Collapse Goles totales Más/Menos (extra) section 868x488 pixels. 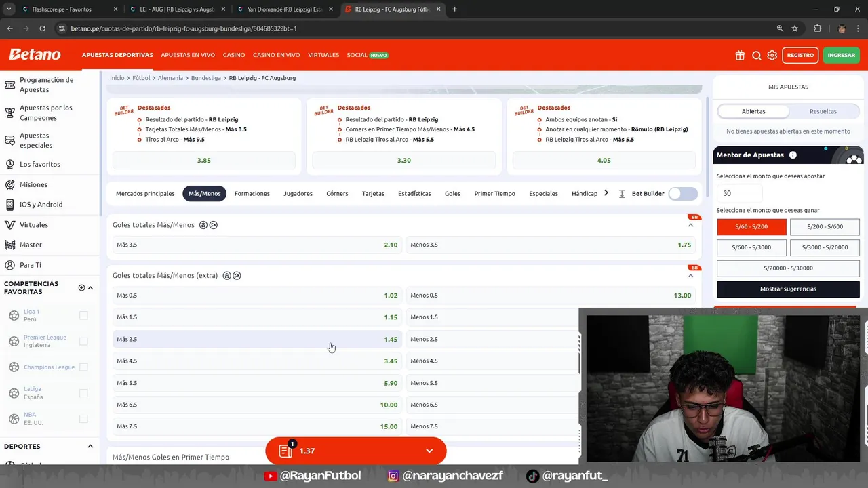[690, 276]
